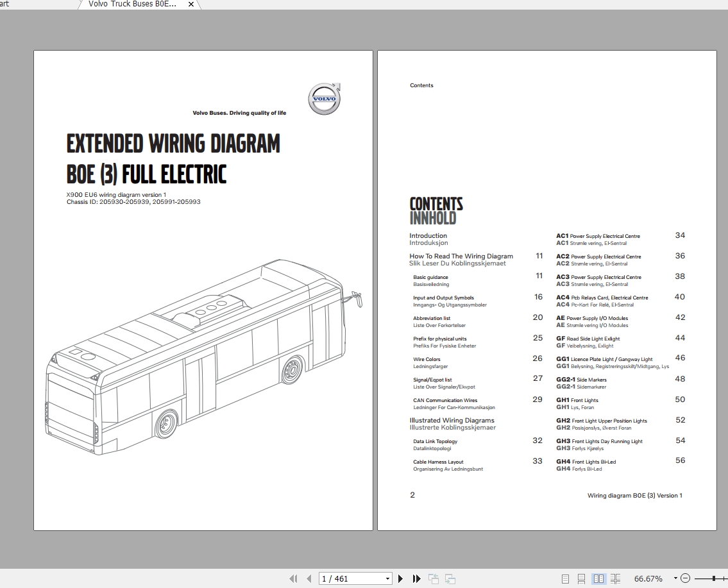Click the 66.67% zoom percentage display
The image size is (728, 588).
tap(648, 578)
